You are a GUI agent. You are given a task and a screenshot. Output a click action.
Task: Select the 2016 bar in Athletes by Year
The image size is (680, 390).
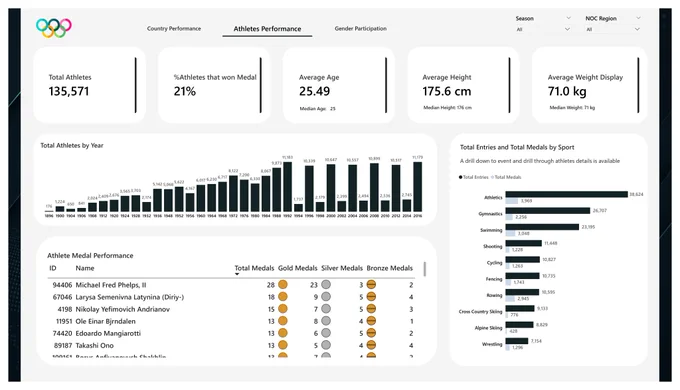tap(418, 187)
